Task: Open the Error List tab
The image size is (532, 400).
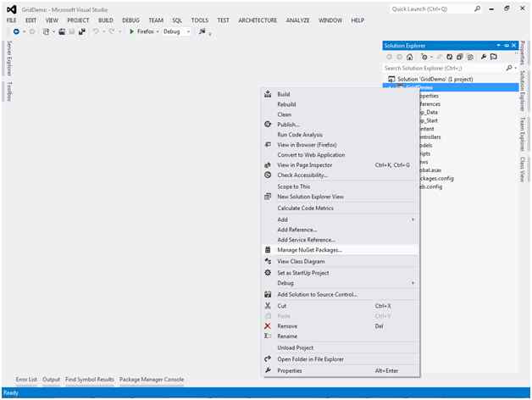Action: [26, 380]
